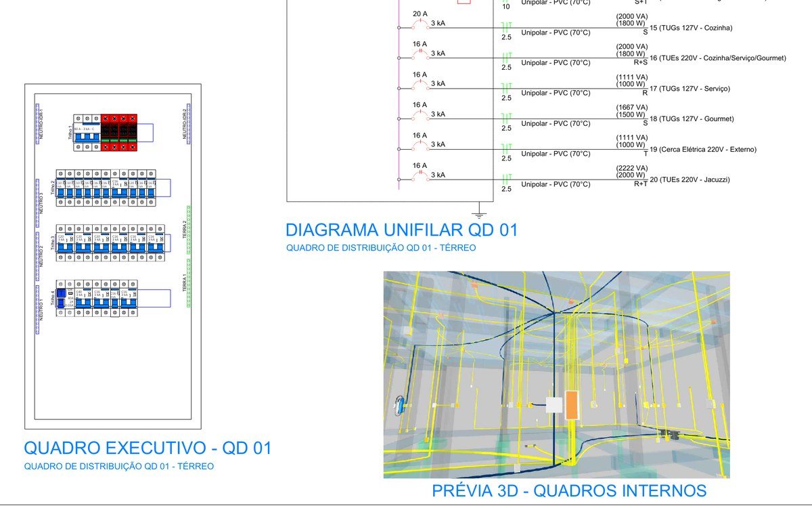
Task: Select circuit 15 label TUGs 127V - Cozinha
Action: tap(691, 28)
